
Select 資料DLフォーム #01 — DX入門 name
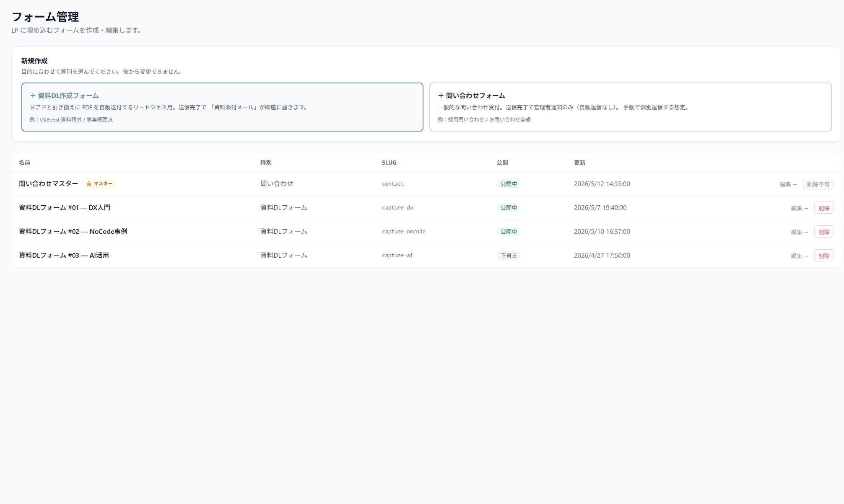click(65, 207)
